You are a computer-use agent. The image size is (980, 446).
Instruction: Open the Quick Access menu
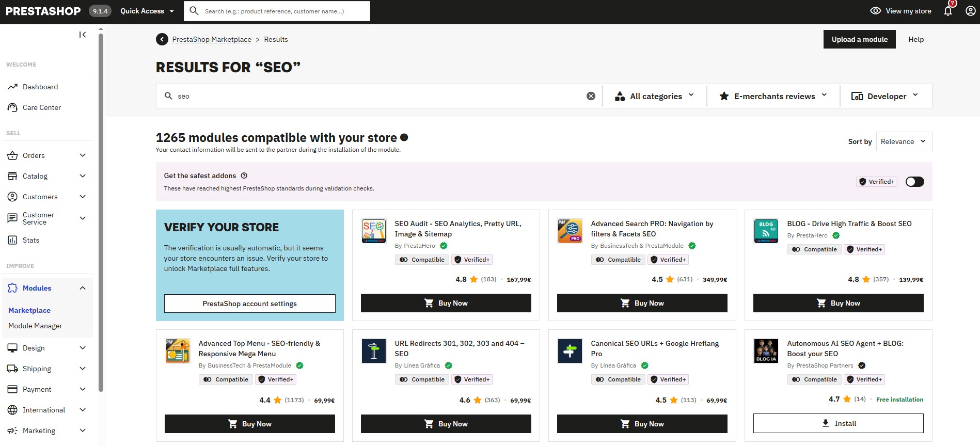147,11
